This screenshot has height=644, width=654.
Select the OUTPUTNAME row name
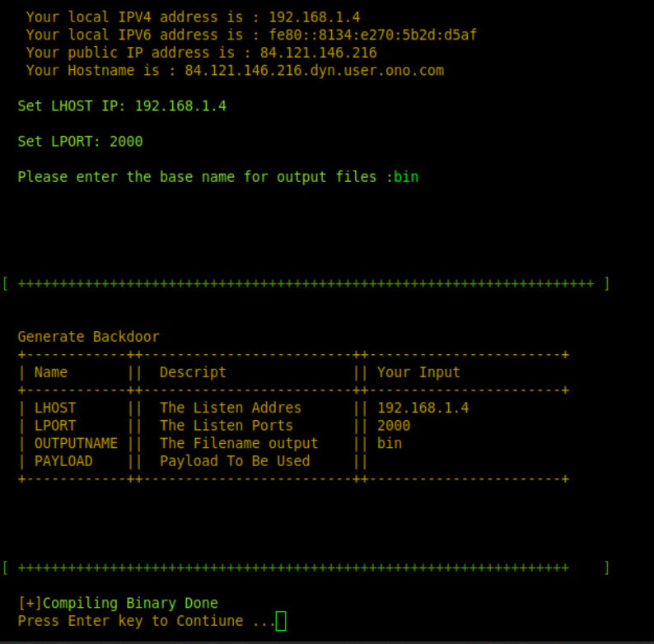76,443
